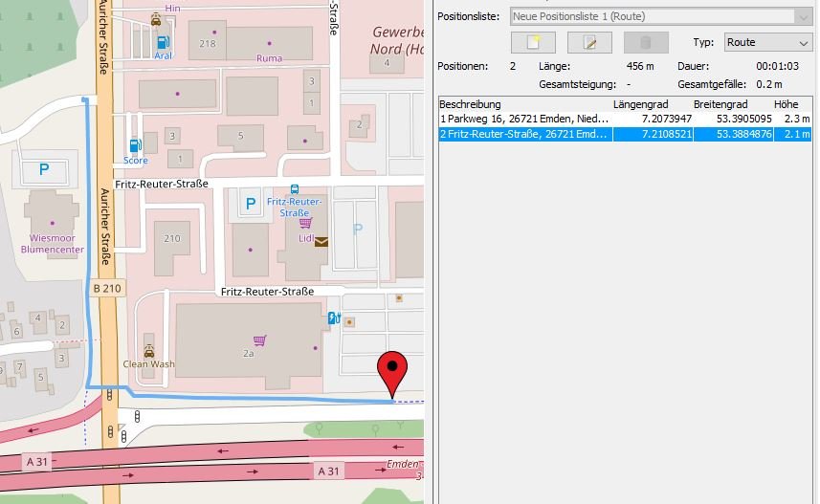This screenshot has height=504, width=820.
Task: Click the Clean Wash car wash icon
Action: point(148,350)
